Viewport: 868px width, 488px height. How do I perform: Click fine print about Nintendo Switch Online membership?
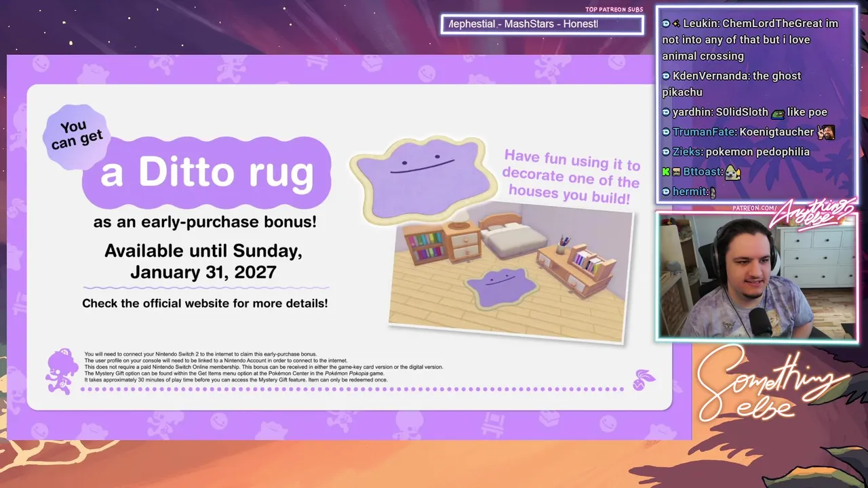coord(263,367)
